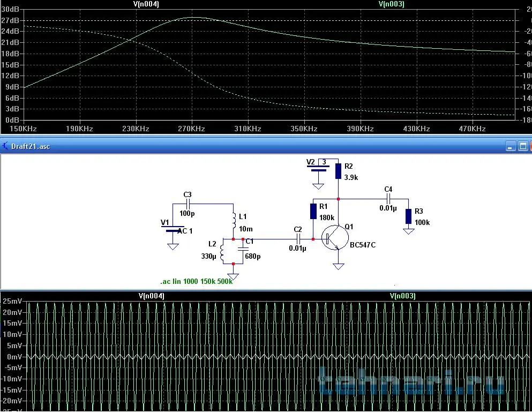Select voltage source V2 battery symbol
The image size is (532, 413).
click(318, 168)
